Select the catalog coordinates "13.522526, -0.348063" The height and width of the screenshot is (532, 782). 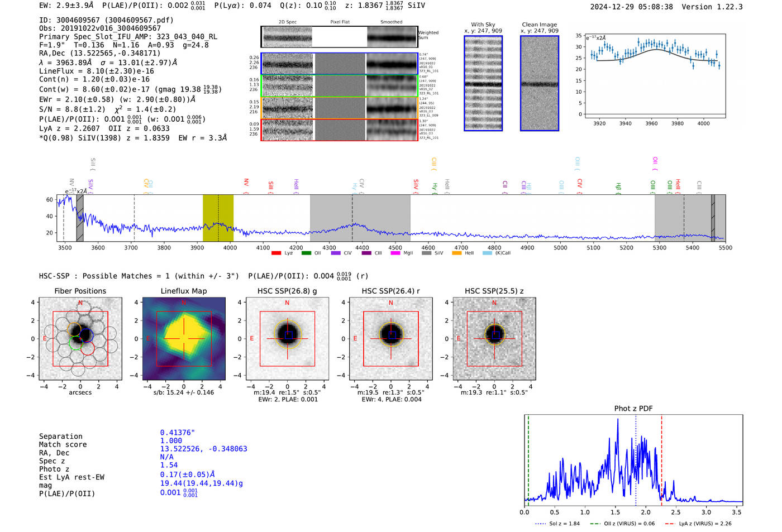point(204,449)
